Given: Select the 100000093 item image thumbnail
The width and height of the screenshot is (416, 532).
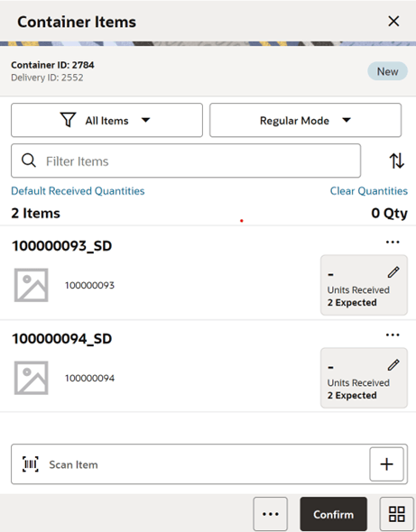Looking at the screenshot, I should tap(32, 285).
